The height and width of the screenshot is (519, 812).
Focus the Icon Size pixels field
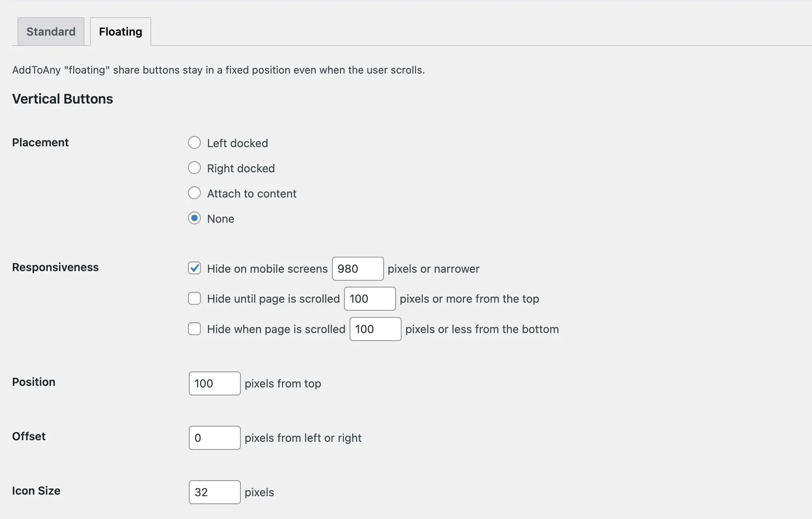click(x=214, y=492)
